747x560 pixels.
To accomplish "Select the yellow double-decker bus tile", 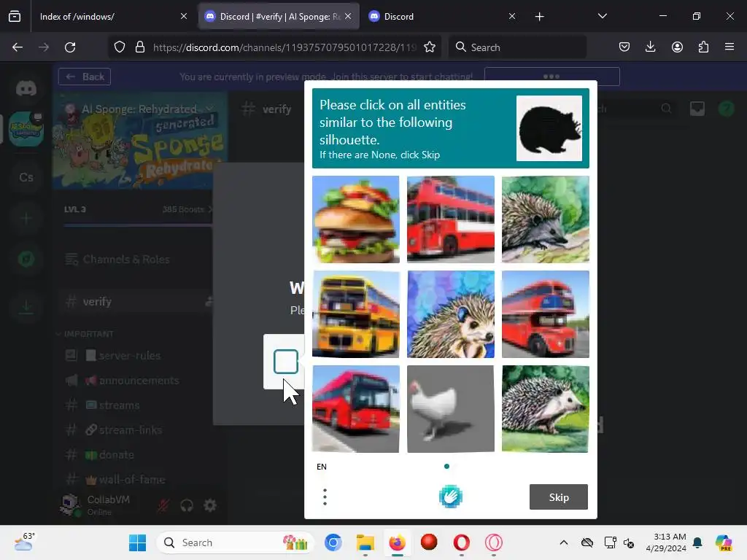I will click(355, 314).
